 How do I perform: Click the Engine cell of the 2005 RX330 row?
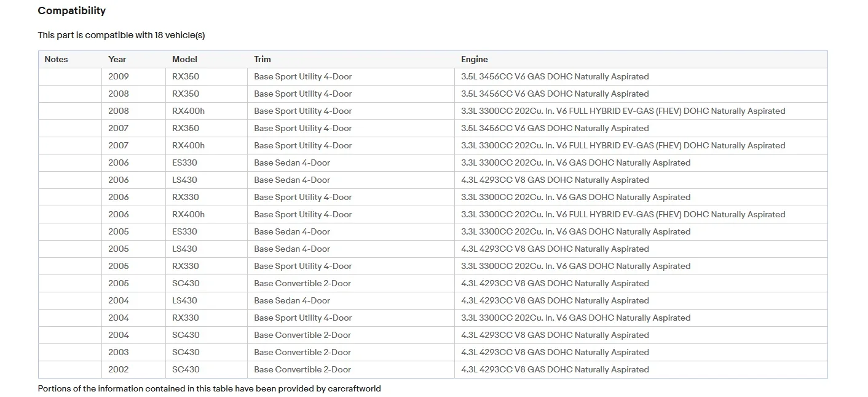(x=641, y=267)
